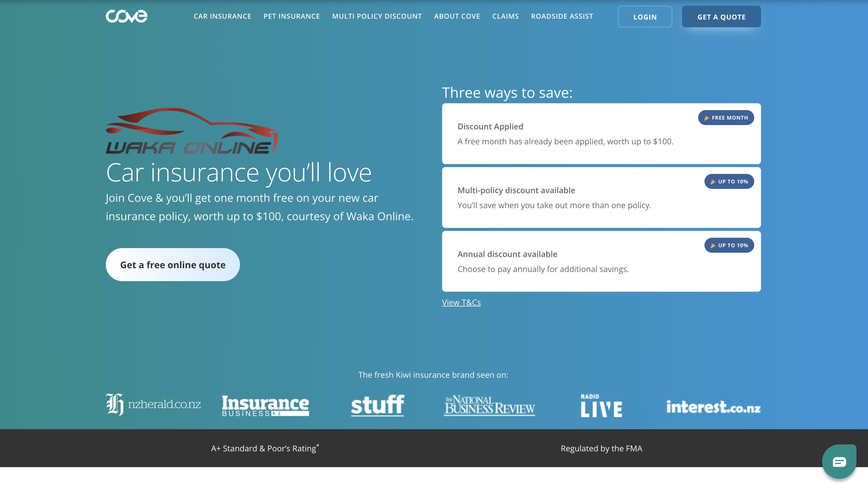Open Roadside Assist page
Screen dimensions: 868x491
[x=562, y=16]
